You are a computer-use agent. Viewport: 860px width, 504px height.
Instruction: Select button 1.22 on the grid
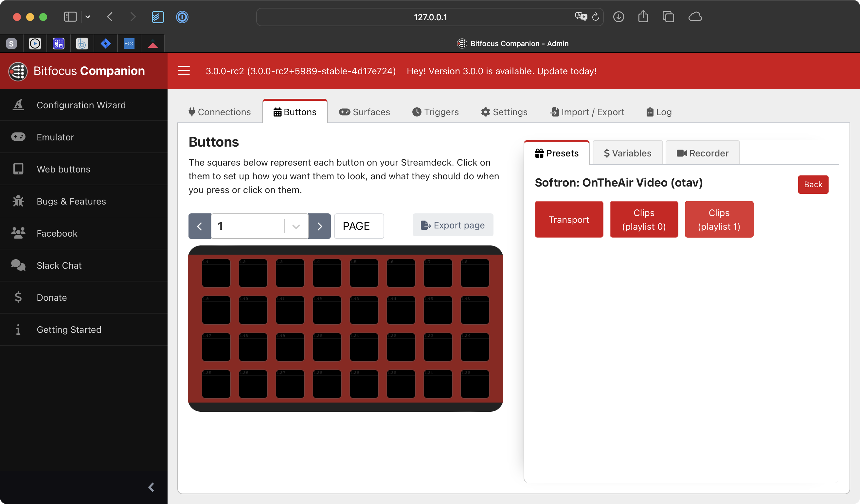[x=401, y=347]
